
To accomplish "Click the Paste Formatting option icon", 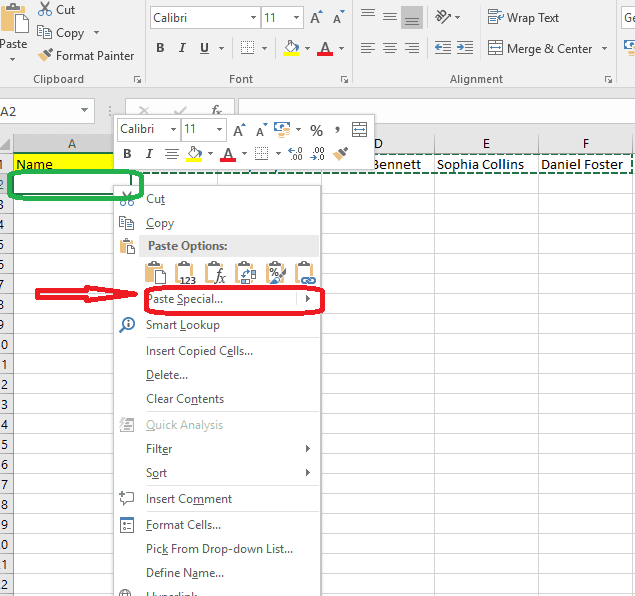I will pos(276,273).
